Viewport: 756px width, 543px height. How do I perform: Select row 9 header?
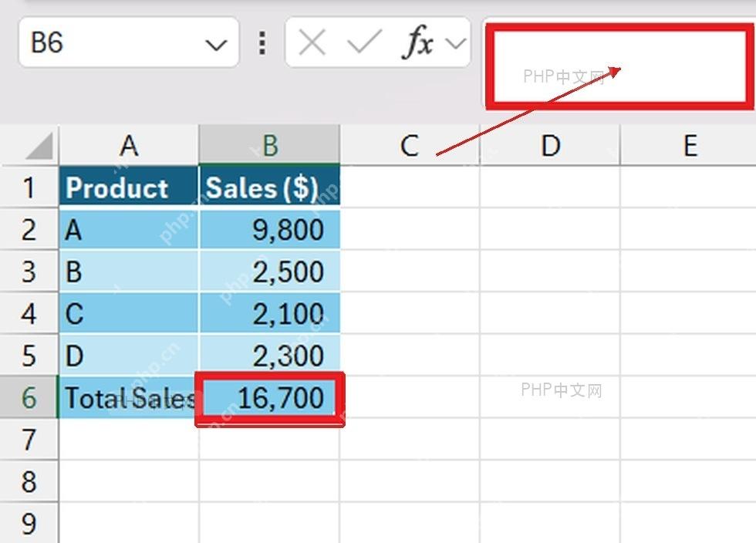click(29, 522)
